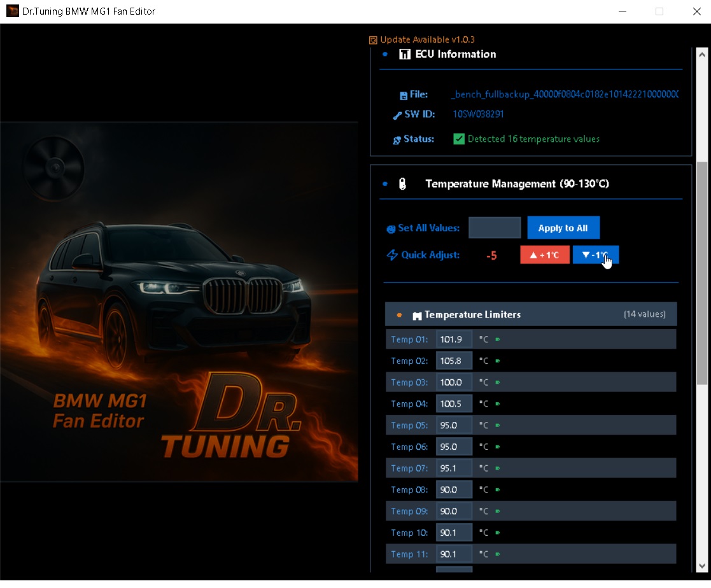This screenshot has height=588, width=711.
Task: Click the Temperature Limiters section header
Action: 530,314
